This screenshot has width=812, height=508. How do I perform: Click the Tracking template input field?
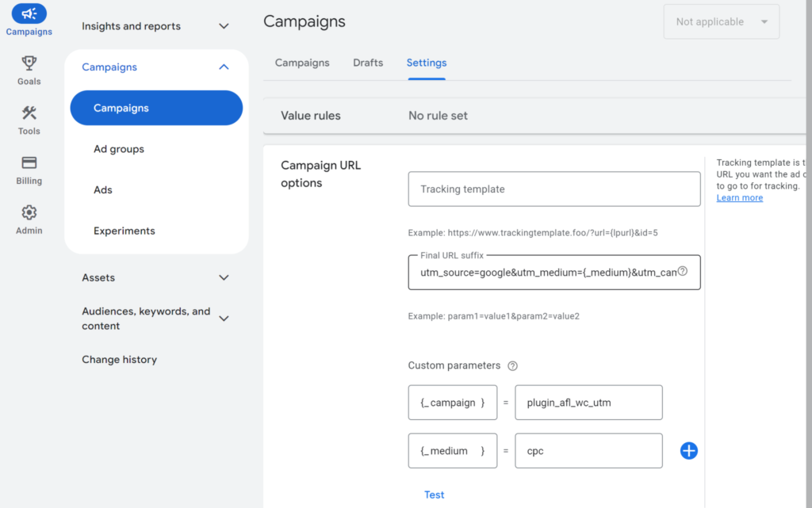click(553, 189)
